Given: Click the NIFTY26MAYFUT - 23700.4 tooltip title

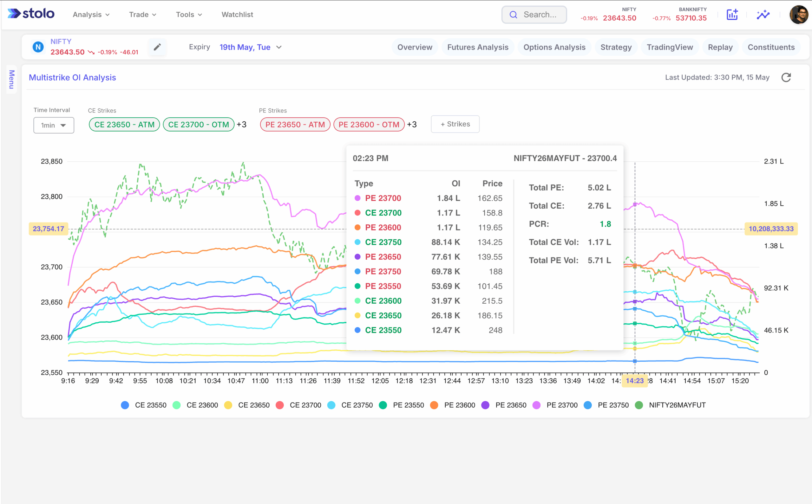Looking at the screenshot, I should [565, 158].
